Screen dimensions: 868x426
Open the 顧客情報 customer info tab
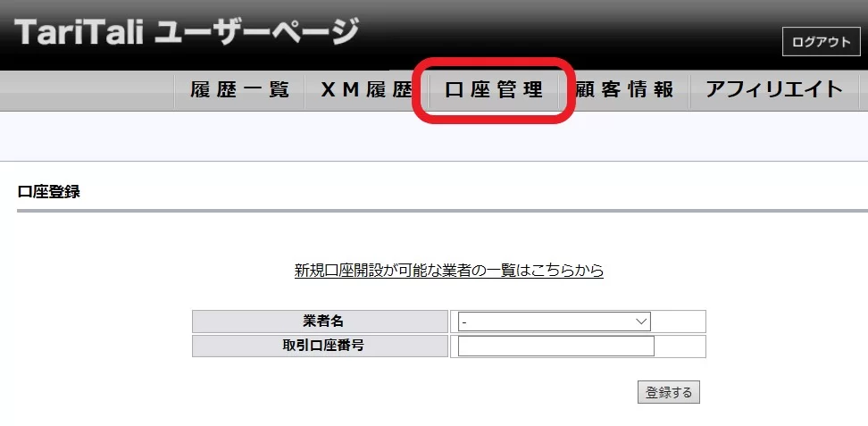click(x=624, y=89)
